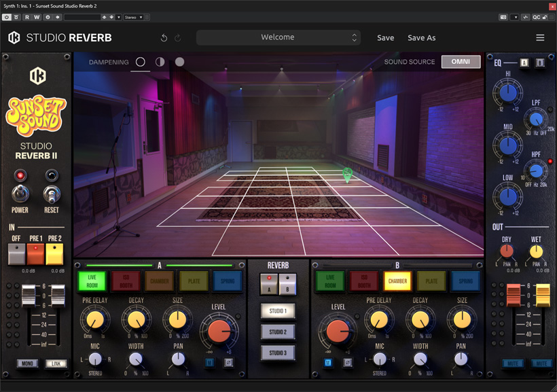
Task: Select reverb A button
Action: pyautogui.click(x=269, y=284)
